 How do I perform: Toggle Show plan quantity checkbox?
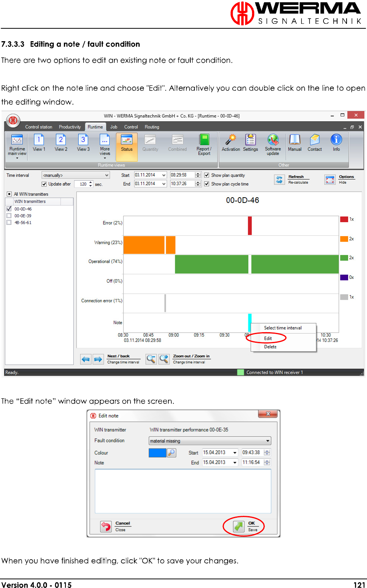(207, 175)
